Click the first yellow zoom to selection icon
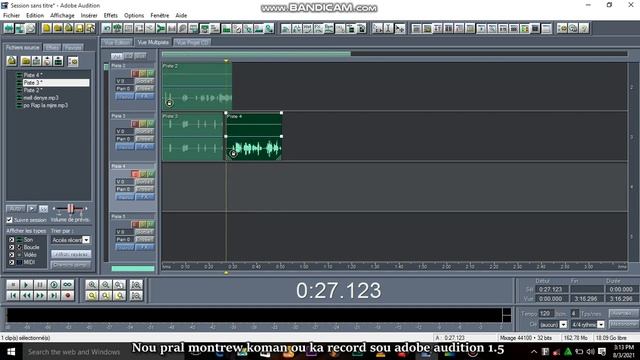The height and width of the screenshot is (360, 640). (x=92, y=296)
